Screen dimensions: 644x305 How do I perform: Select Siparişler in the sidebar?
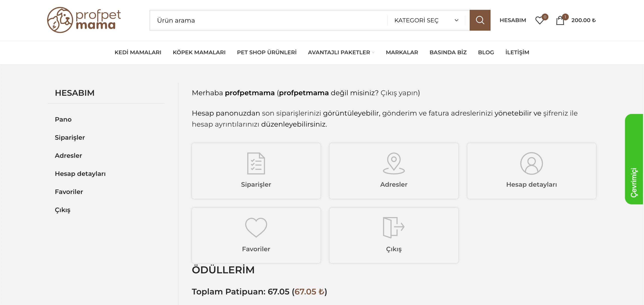(70, 137)
